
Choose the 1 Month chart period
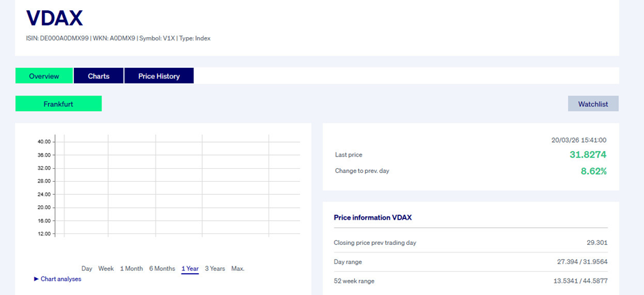(x=132, y=268)
